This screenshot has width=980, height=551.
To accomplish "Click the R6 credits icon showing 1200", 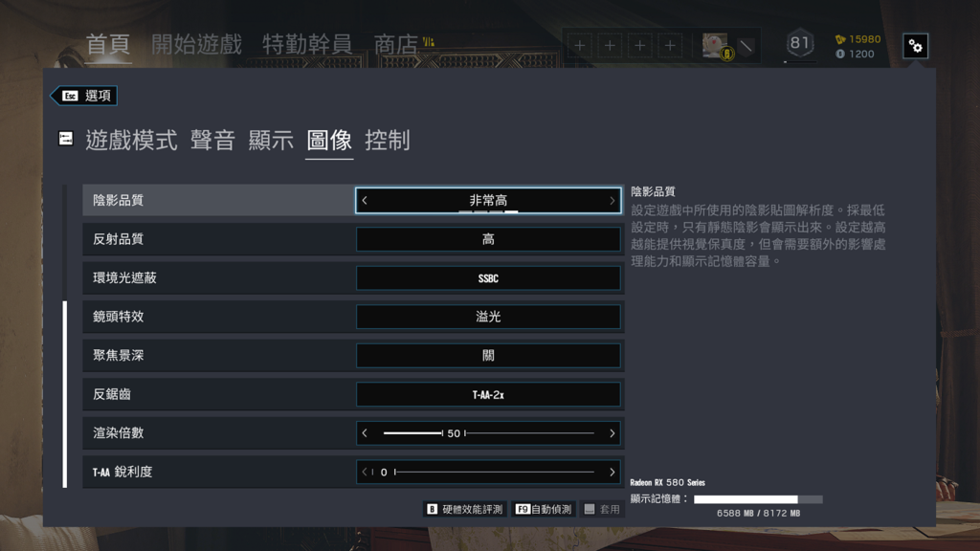I will point(840,55).
